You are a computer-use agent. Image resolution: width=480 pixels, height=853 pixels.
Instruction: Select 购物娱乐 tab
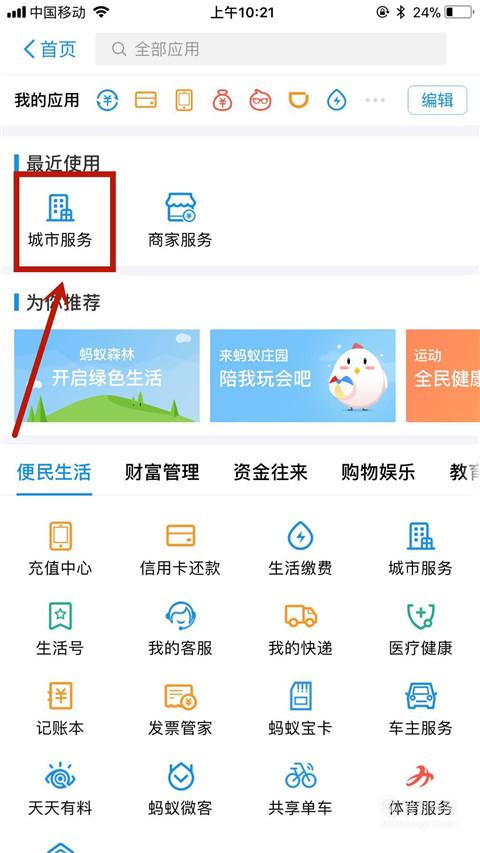point(378,472)
